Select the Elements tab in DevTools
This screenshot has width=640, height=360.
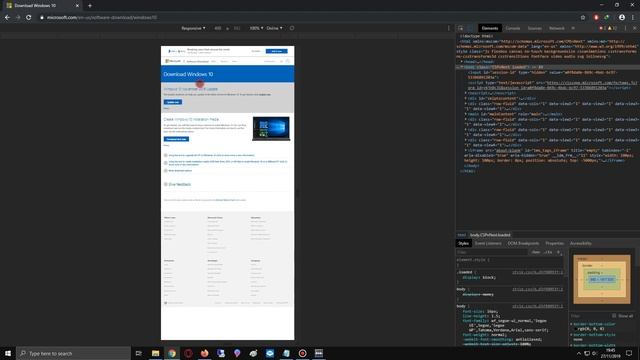(490, 28)
